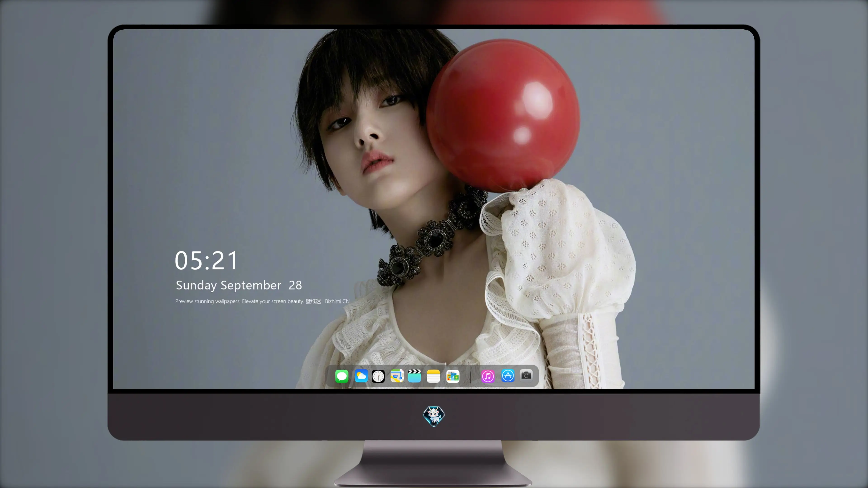868x488 pixels.
Task: Open the Messages app in the dock
Action: 342,376
